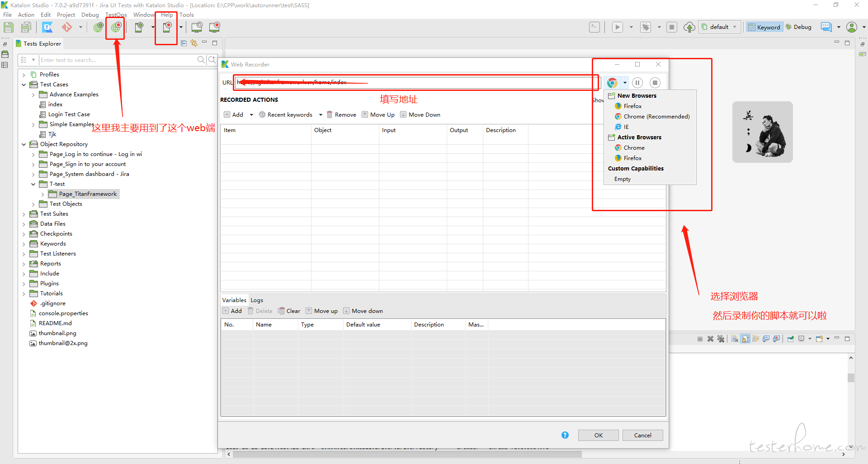Open the Project menu

[x=66, y=14]
